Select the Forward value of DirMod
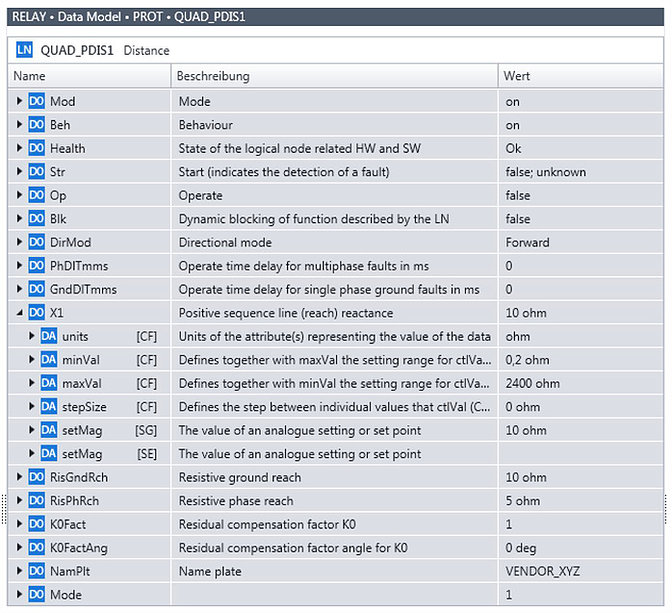The image size is (672, 613). (x=527, y=242)
